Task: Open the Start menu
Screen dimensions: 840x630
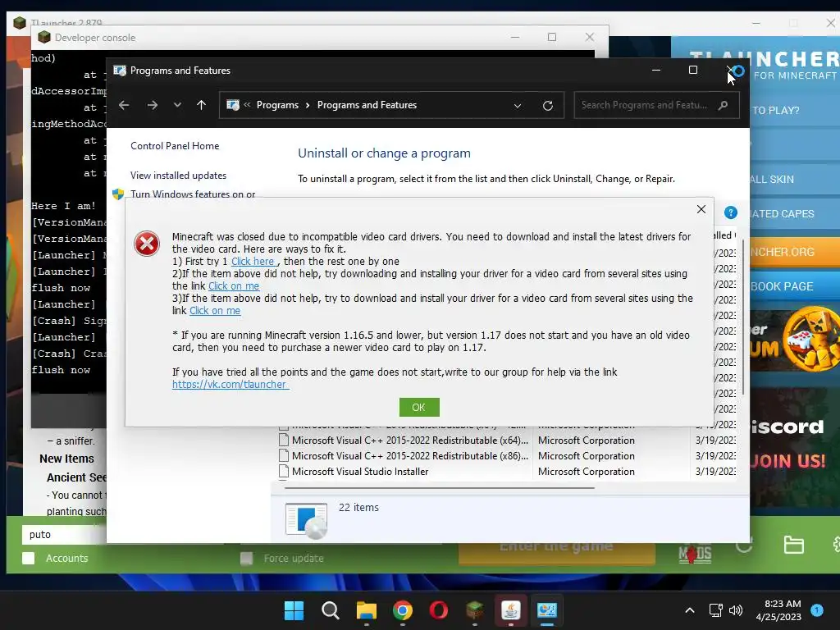Action: click(294, 610)
